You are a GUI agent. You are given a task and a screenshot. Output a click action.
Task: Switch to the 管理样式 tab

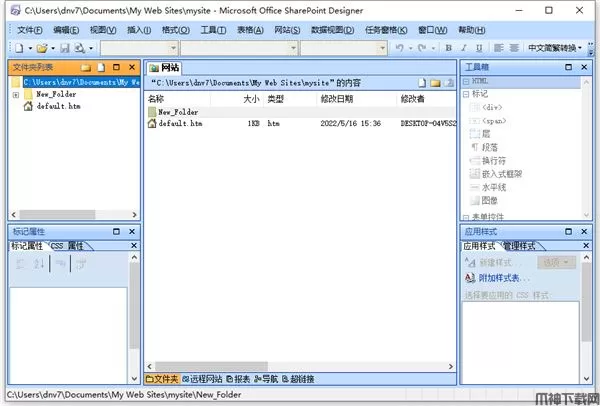click(x=519, y=246)
